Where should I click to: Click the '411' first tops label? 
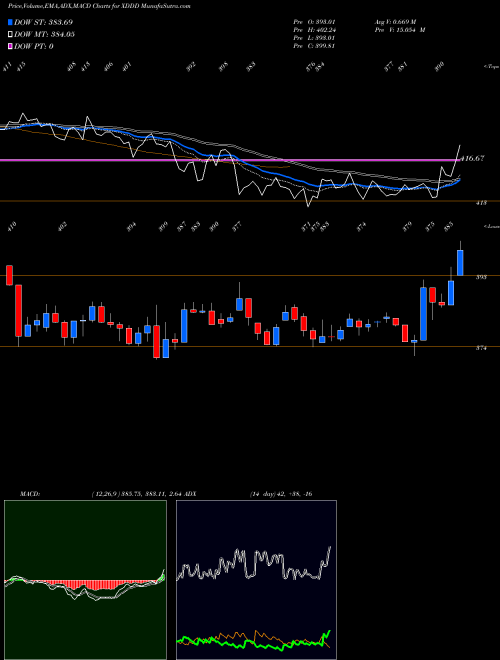[x=7, y=67]
